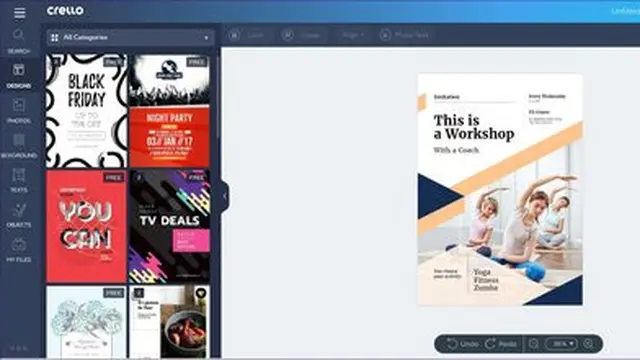Open the Background sidebar panel

click(19, 146)
